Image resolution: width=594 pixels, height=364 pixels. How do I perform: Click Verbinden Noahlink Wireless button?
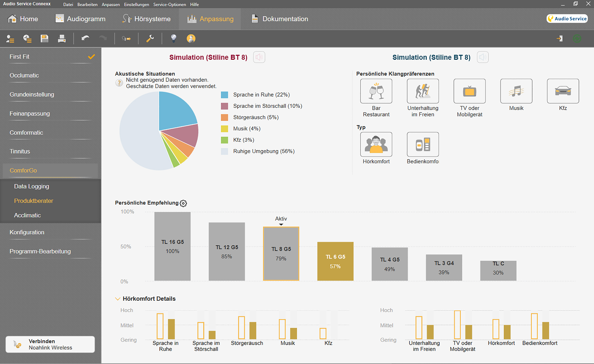pyautogui.click(x=50, y=344)
